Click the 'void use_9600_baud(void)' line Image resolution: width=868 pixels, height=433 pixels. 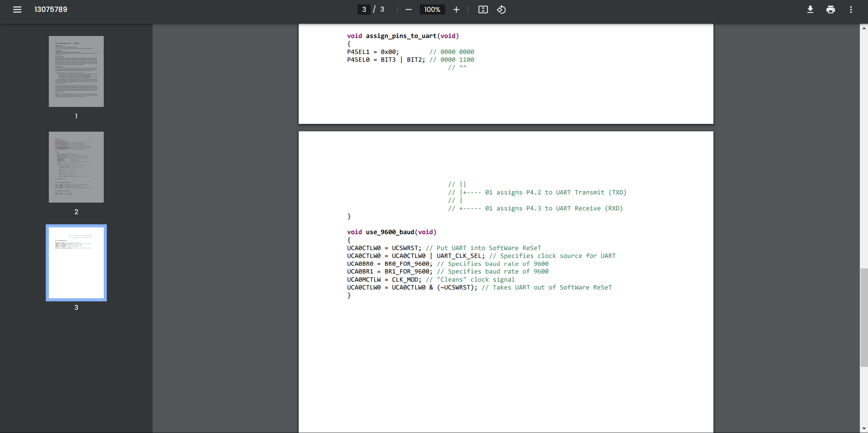coord(392,232)
